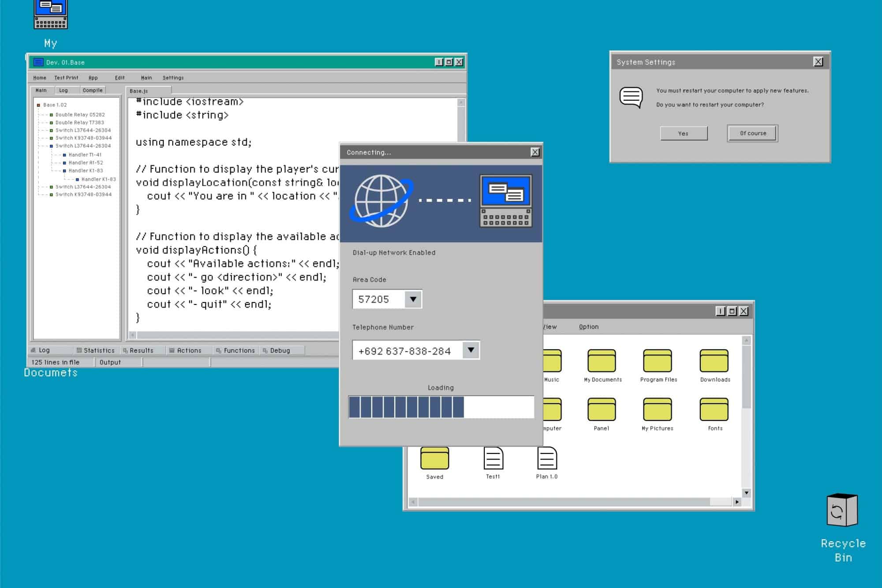The width and height of the screenshot is (882, 588).
Task: Click the file window scroll down arrow
Action: 746,493
